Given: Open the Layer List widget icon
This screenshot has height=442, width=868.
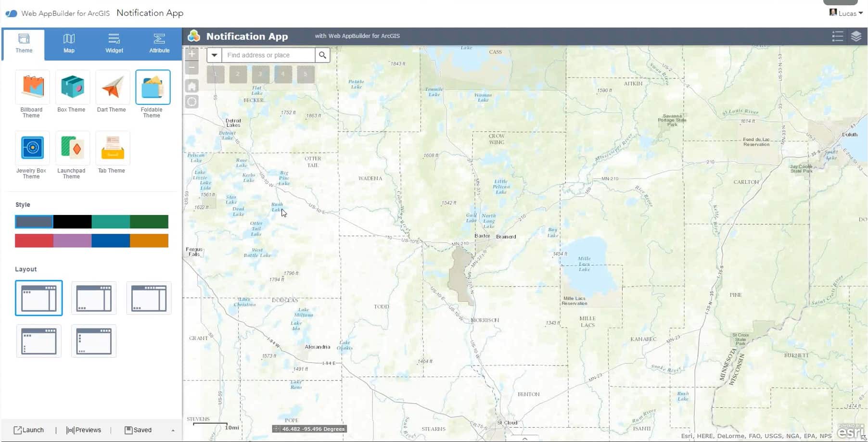Looking at the screenshot, I should [856, 36].
